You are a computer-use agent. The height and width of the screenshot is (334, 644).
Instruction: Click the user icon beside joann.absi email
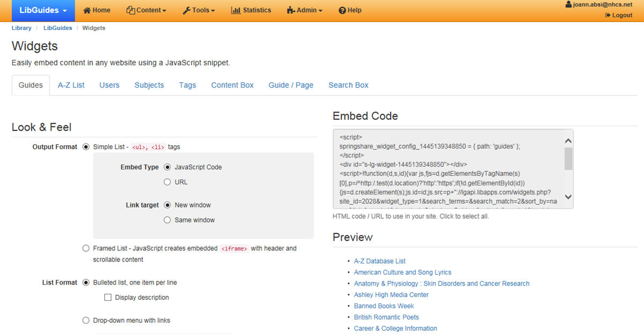pos(568,4)
